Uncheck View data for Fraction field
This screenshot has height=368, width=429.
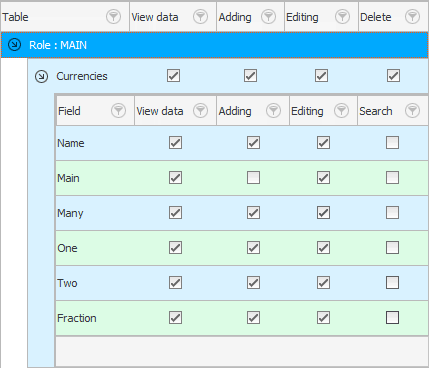click(175, 318)
